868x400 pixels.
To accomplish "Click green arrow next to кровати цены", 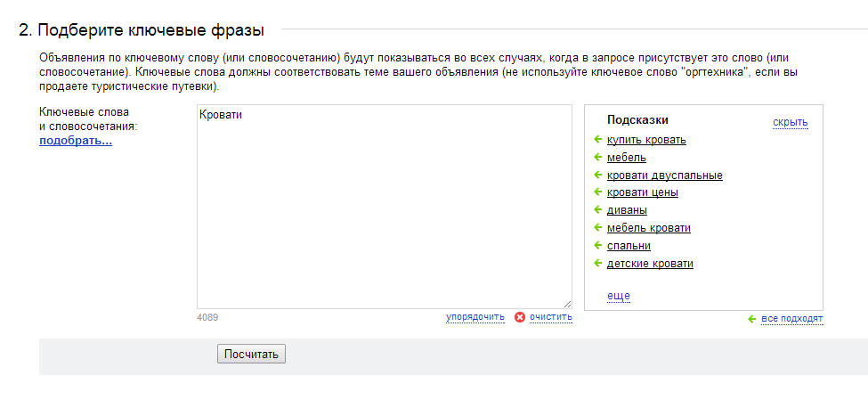I will 597,192.
